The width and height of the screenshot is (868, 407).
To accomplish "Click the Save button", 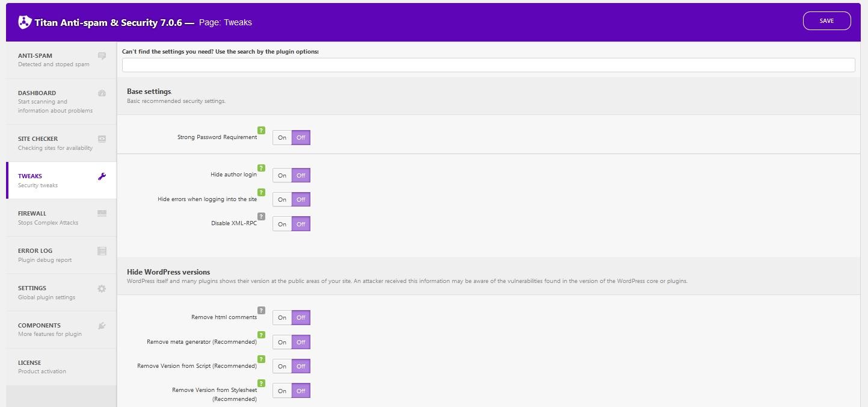I will pos(826,20).
